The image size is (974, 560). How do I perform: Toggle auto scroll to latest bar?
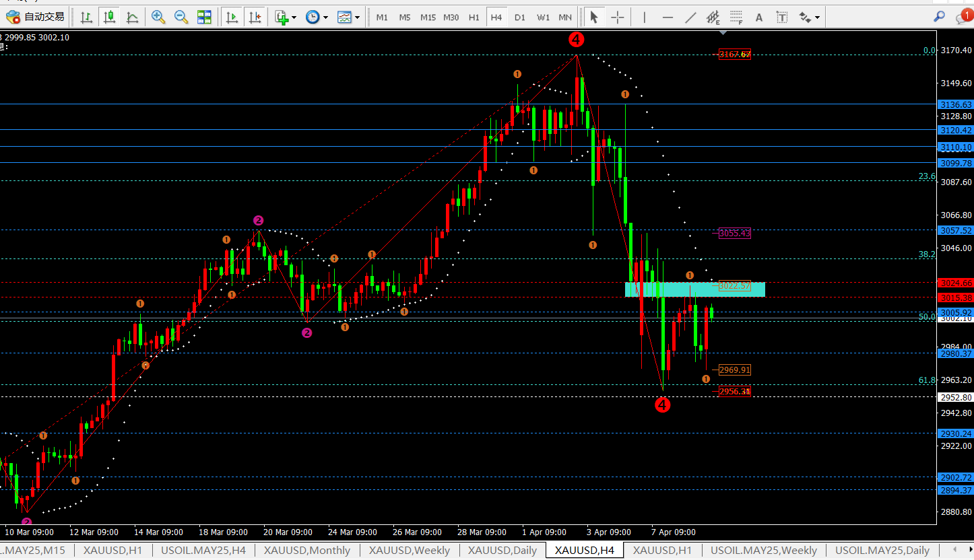[x=231, y=17]
